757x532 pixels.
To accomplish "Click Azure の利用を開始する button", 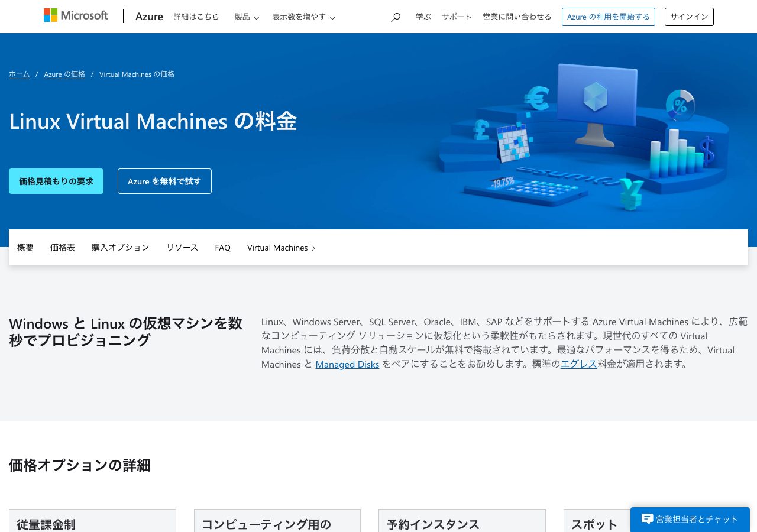I will point(609,17).
